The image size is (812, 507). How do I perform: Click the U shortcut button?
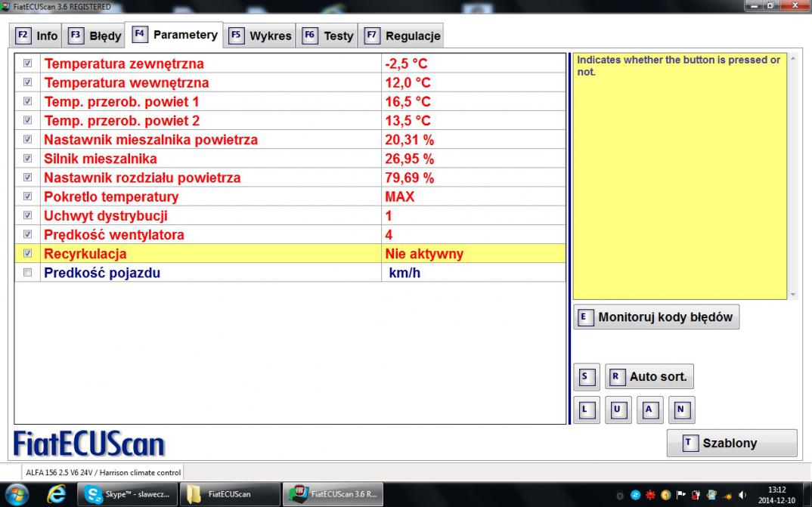618,410
